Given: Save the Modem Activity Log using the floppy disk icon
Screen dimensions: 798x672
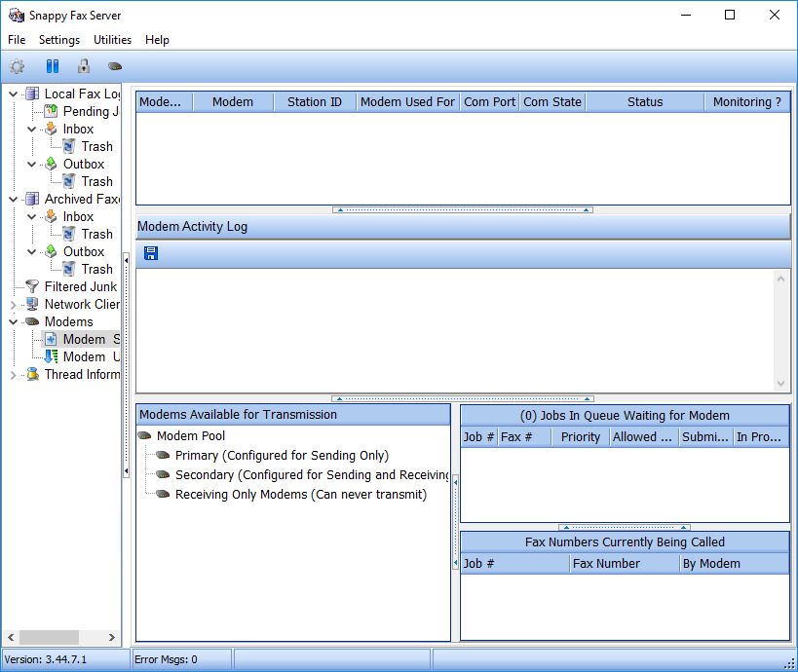Looking at the screenshot, I should click(151, 253).
